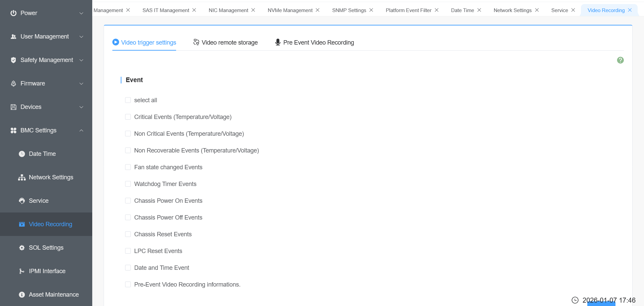Enable Fan state changed Events checkbox
This screenshot has width=644, height=306.
128,167
